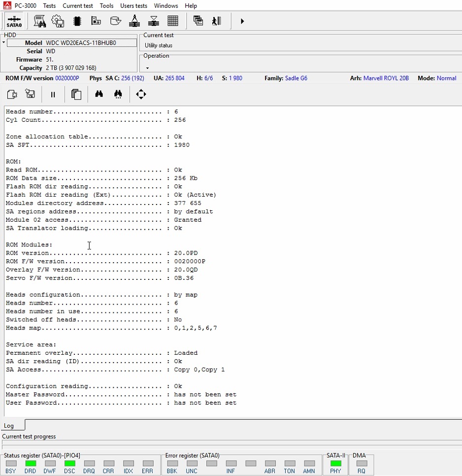Open the Users tests menu
This screenshot has height=476, width=462.
point(133,6)
